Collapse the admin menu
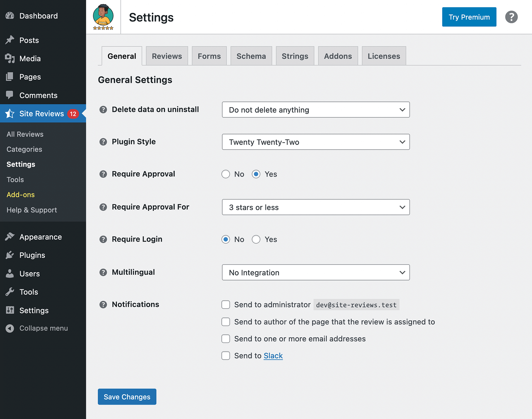Image resolution: width=532 pixels, height=419 pixels. [10, 328]
